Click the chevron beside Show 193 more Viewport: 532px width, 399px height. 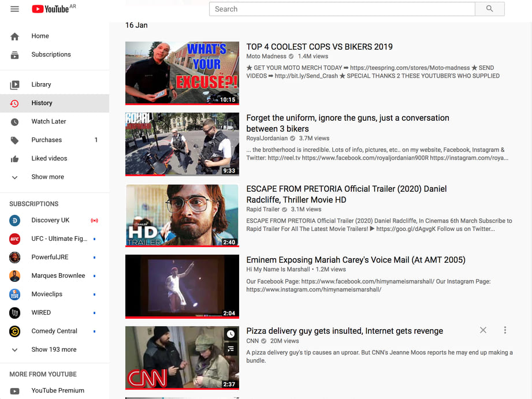click(14, 350)
